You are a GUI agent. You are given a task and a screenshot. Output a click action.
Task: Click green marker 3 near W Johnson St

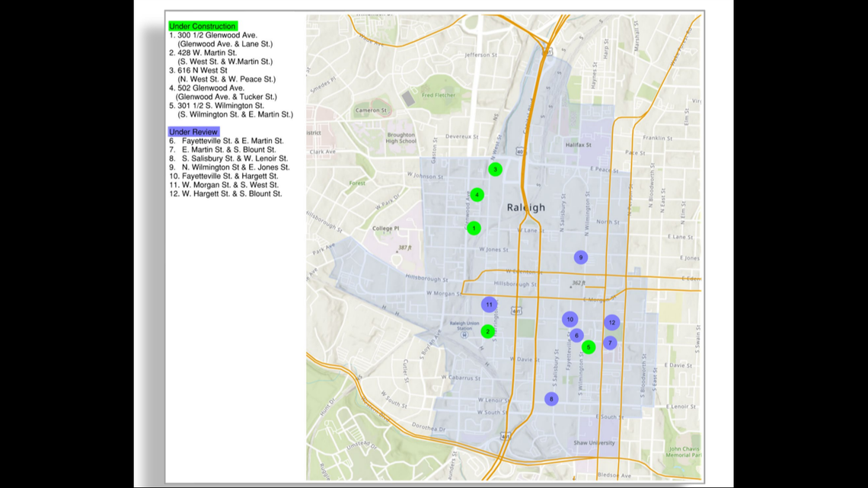495,169
